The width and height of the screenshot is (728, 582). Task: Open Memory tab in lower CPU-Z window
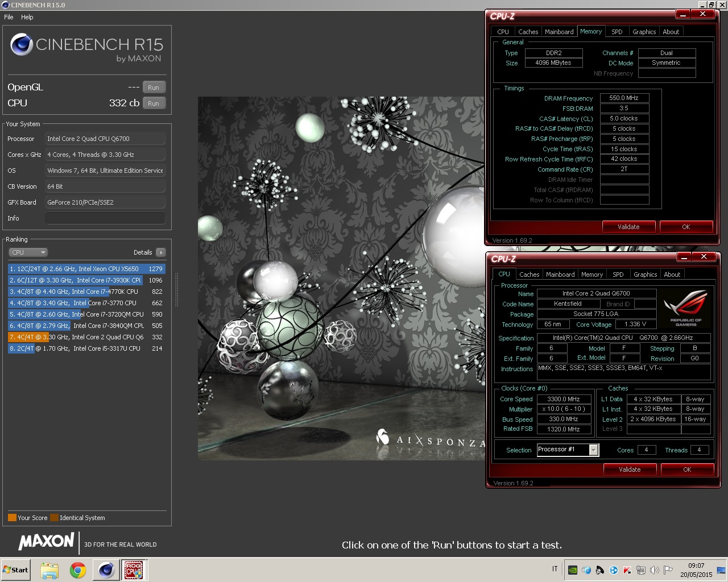coord(592,275)
